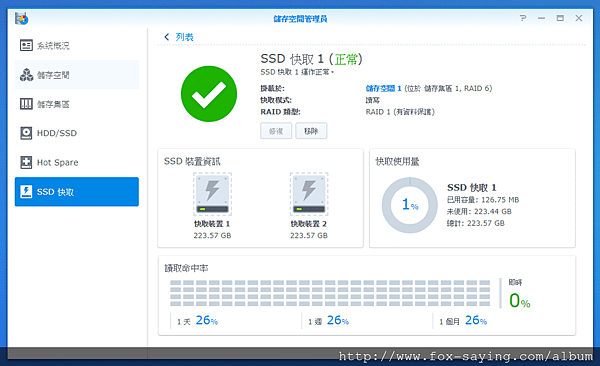Screen dimensions: 600x366
Task: Click the RAID 1 (有資料保護) value
Action: [400, 112]
